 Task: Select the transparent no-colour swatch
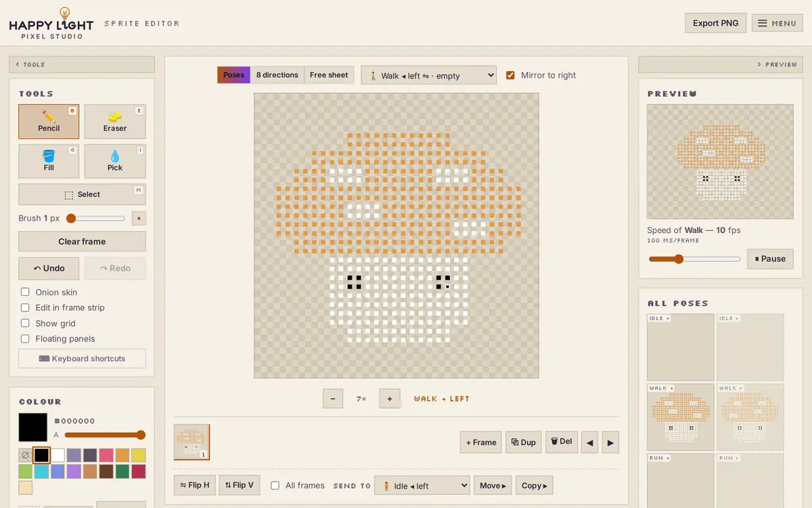point(26,455)
